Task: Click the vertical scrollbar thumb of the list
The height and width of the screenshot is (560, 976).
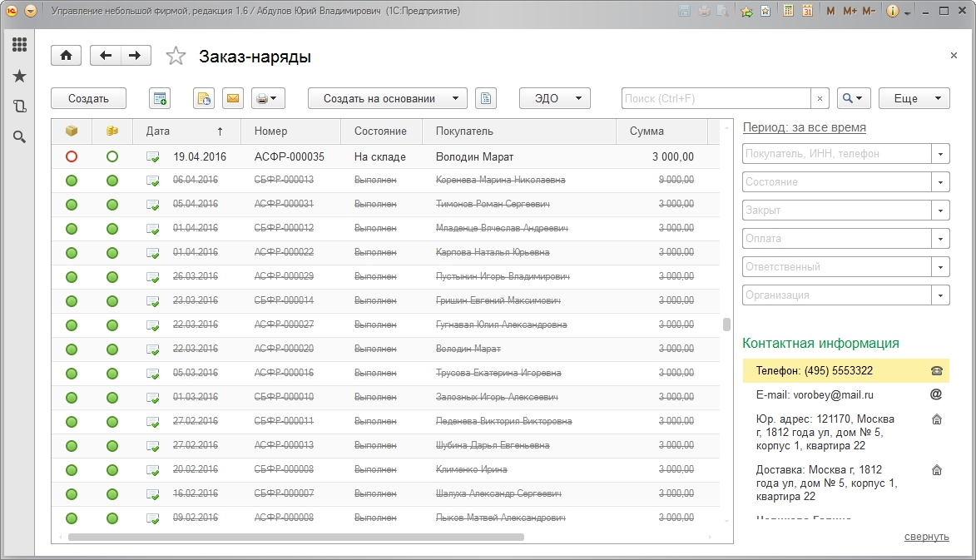Action: pyautogui.click(x=726, y=325)
